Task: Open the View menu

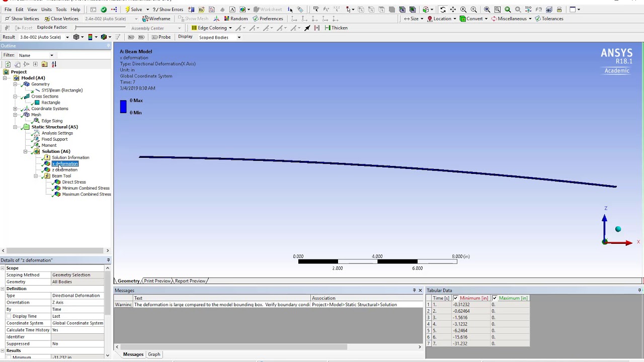Action: [x=32, y=10]
